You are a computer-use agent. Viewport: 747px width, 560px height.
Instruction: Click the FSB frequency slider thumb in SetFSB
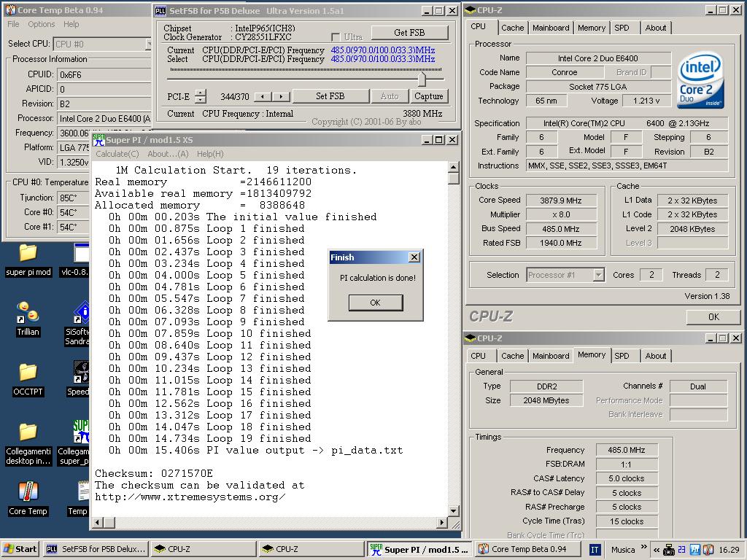[422, 79]
